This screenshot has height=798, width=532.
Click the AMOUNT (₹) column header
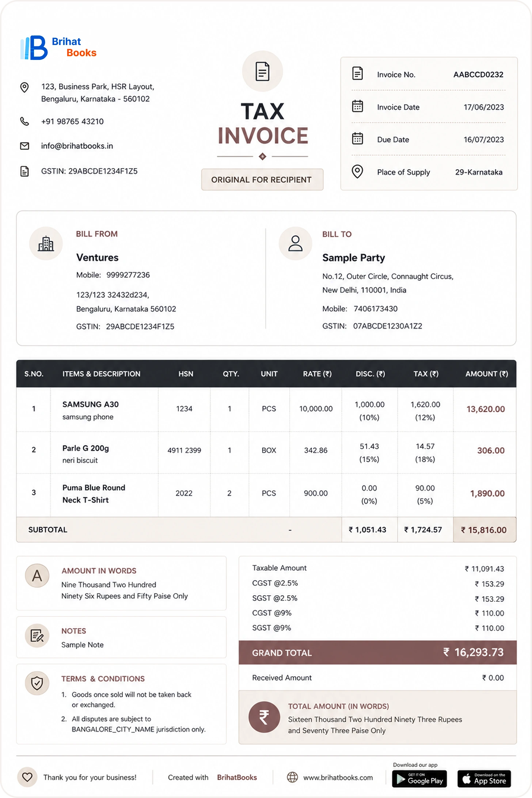(487, 374)
